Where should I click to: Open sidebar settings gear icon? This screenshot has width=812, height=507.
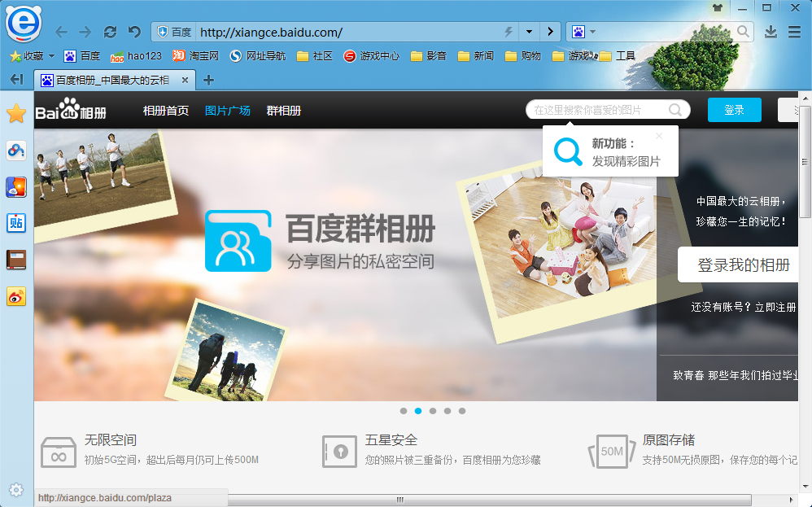(16, 489)
